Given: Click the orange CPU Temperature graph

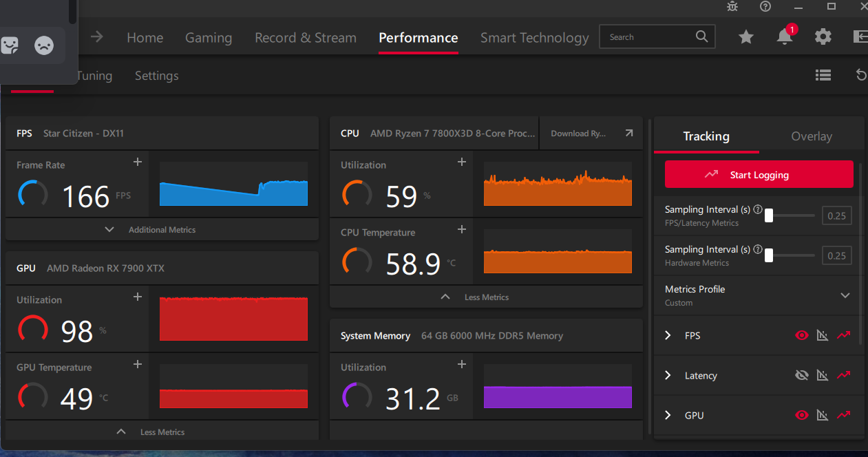Looking at the screenshot, I should pyautogui.click(x=558, y=252).
